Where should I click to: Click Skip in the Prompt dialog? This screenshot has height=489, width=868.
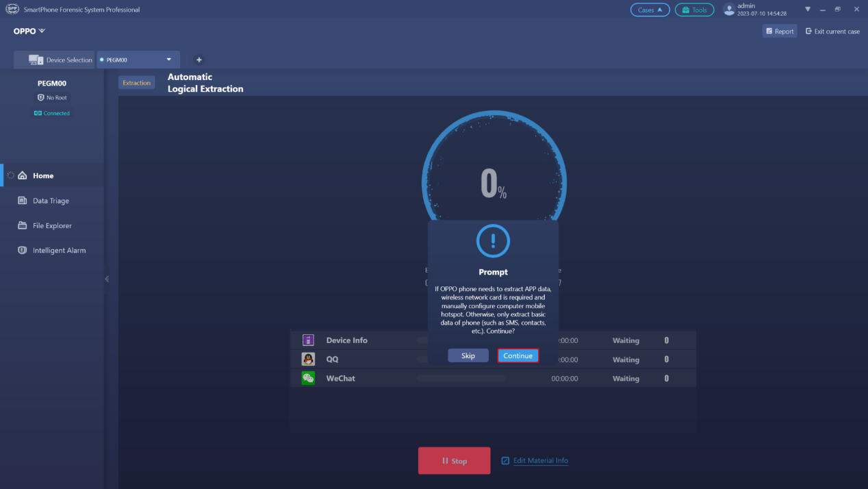[x=468, y=355]
